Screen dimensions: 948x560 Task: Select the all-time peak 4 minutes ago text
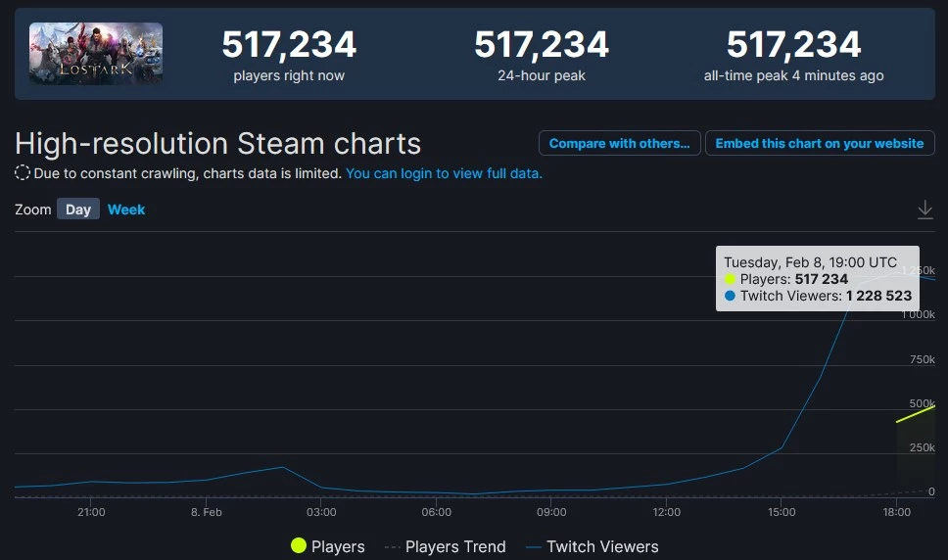(794, 75)
